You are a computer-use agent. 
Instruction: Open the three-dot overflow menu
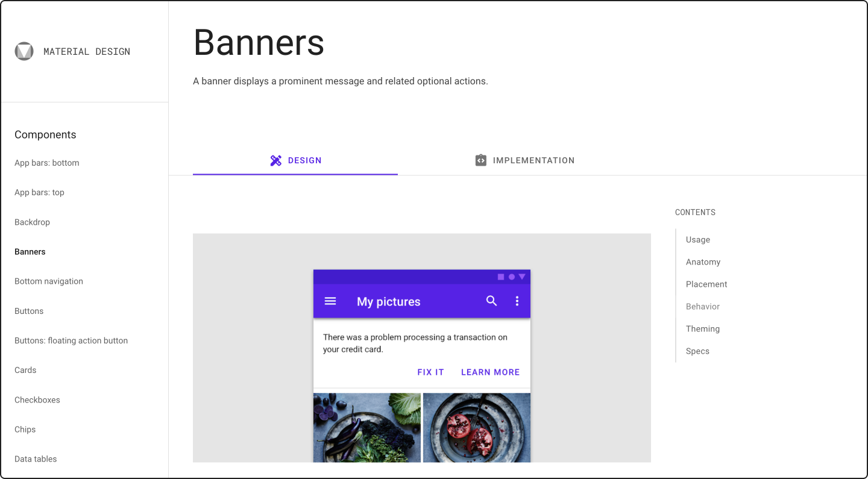[x=517, y=301]
